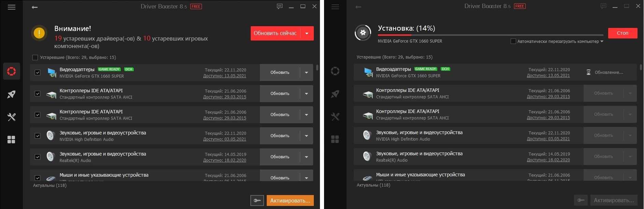644x209 pixels.
Task: Click the back arrow in the left window
Action: [x=34, y=7]
